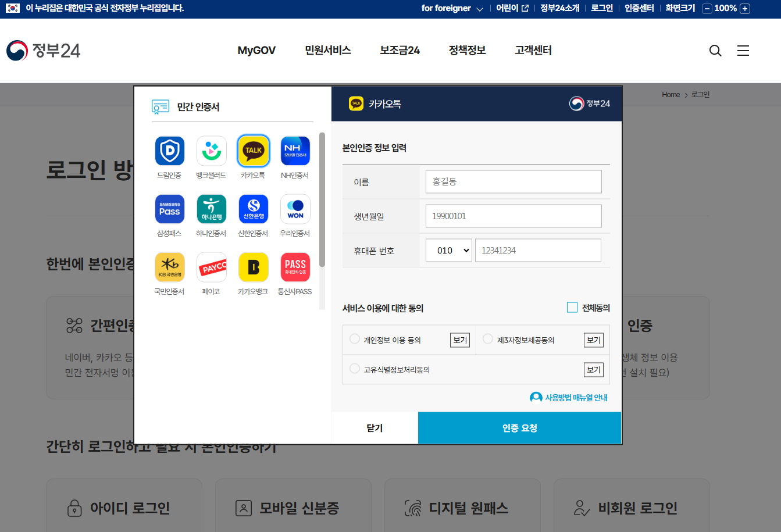
Task: Open the MyGOV menu
Action: point(256,51)
